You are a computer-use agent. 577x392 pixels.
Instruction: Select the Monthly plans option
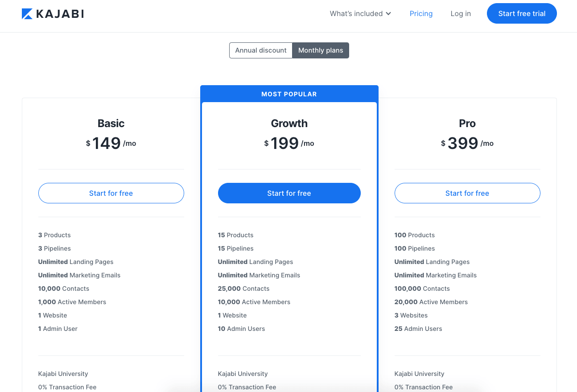[x=321, y=50]
